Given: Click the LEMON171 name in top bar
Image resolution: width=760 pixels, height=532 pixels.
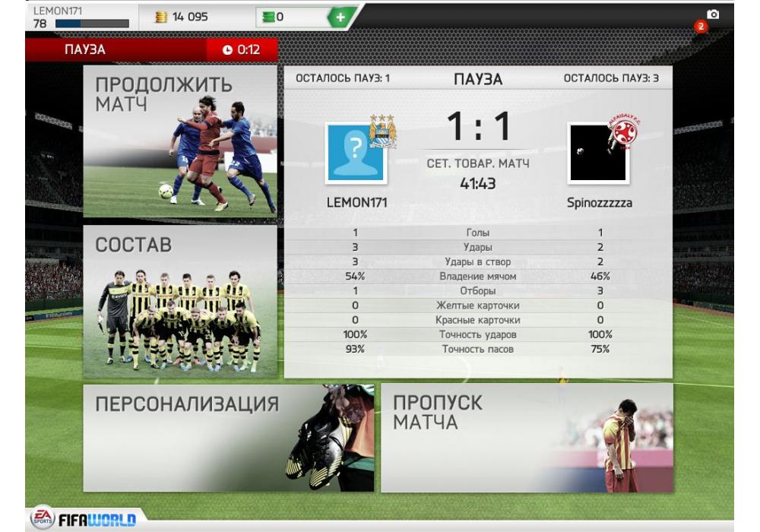Looking at the screenshot, I should [58, 11].
